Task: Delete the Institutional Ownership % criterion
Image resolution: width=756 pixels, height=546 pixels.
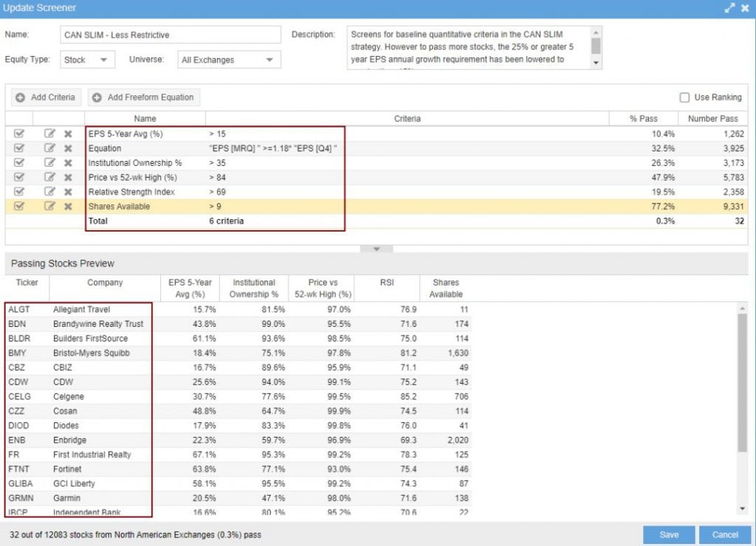Action: pyautogui.click(x=68, y=163)
